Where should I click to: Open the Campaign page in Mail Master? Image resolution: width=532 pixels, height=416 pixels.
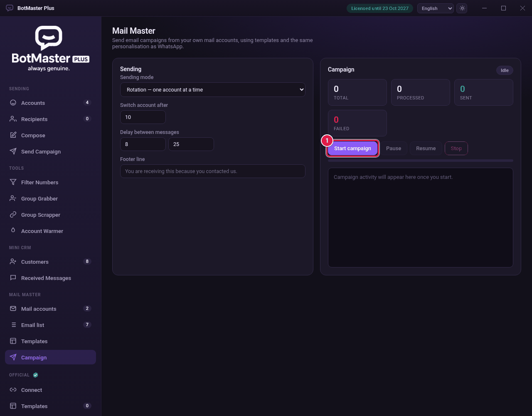(50, 357)
